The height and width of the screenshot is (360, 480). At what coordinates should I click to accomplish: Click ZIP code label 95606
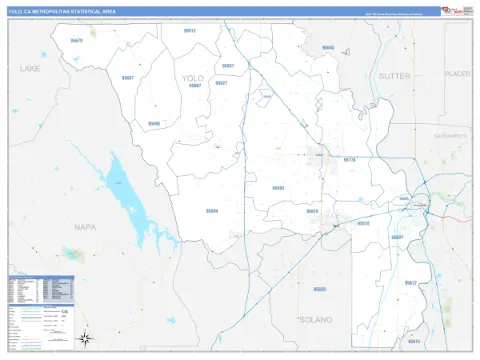click(x=154, y=124)
